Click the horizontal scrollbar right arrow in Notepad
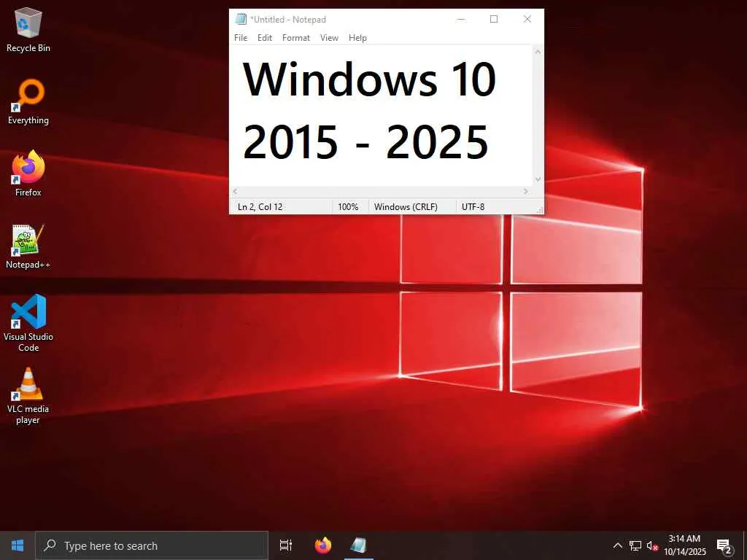This screenshot has height=560, width=747. (x=526, y=192)
